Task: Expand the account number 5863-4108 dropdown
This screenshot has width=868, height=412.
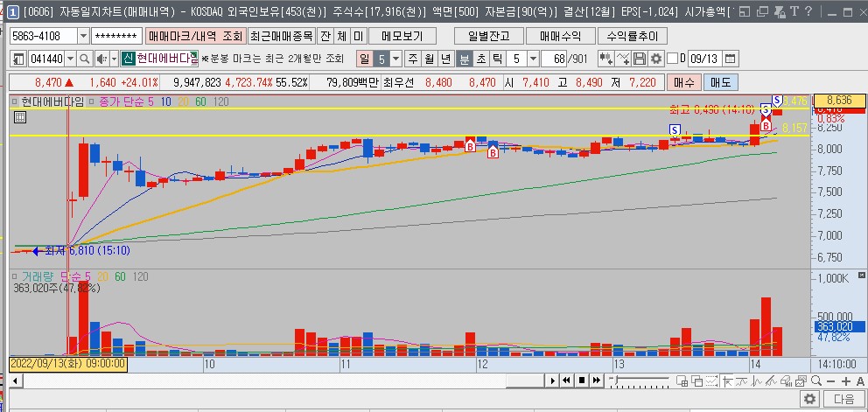Action: click(83, 36)
